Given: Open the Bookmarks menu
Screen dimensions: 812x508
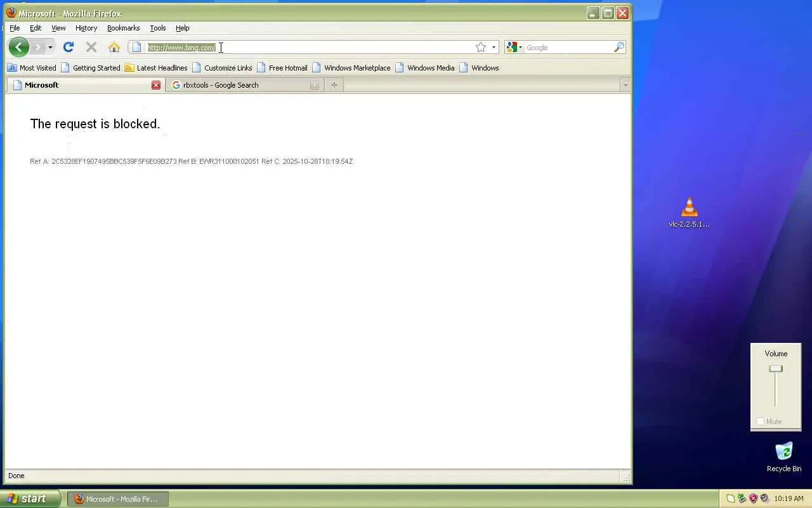Looking at the screenshot, I should [x=123, y=28].
